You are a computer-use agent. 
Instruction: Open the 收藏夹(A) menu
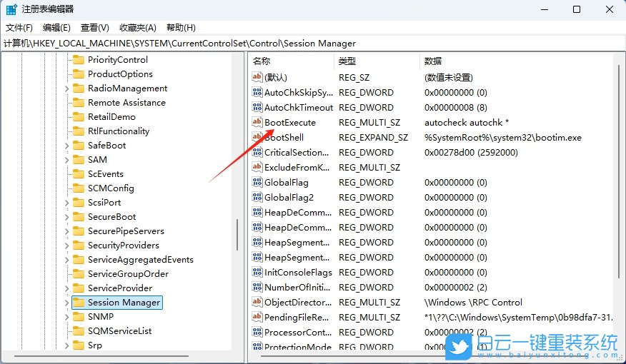(138, 28)
